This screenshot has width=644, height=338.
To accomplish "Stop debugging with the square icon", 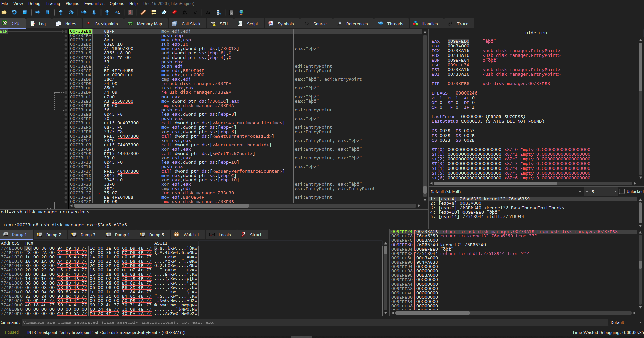I will pos(25,12).
